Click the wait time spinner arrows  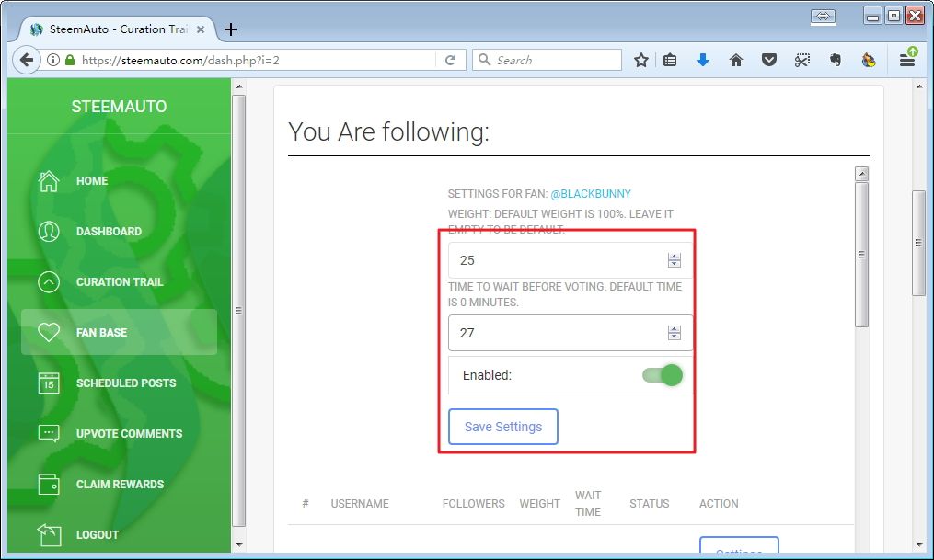[x=675, y=333]
